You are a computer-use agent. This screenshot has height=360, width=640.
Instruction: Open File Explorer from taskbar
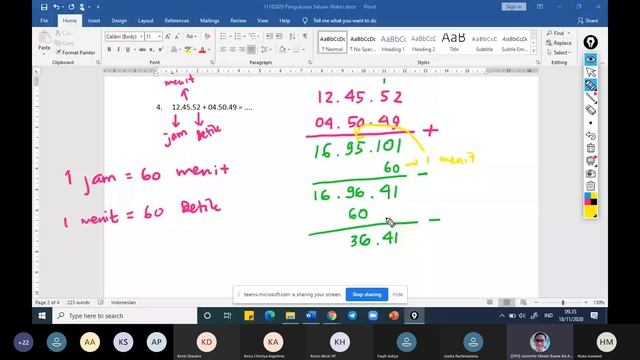coord(290,316)
